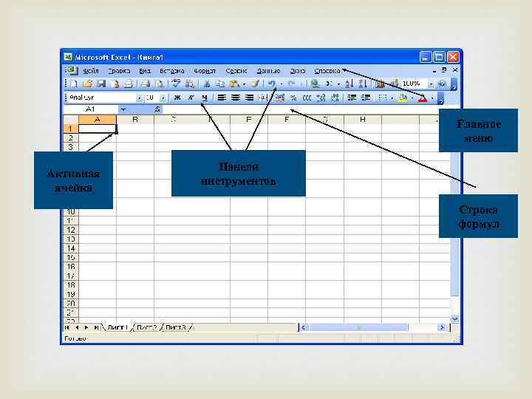Toggle italic with the К button

pyautogui.click(x=191, y=98)
